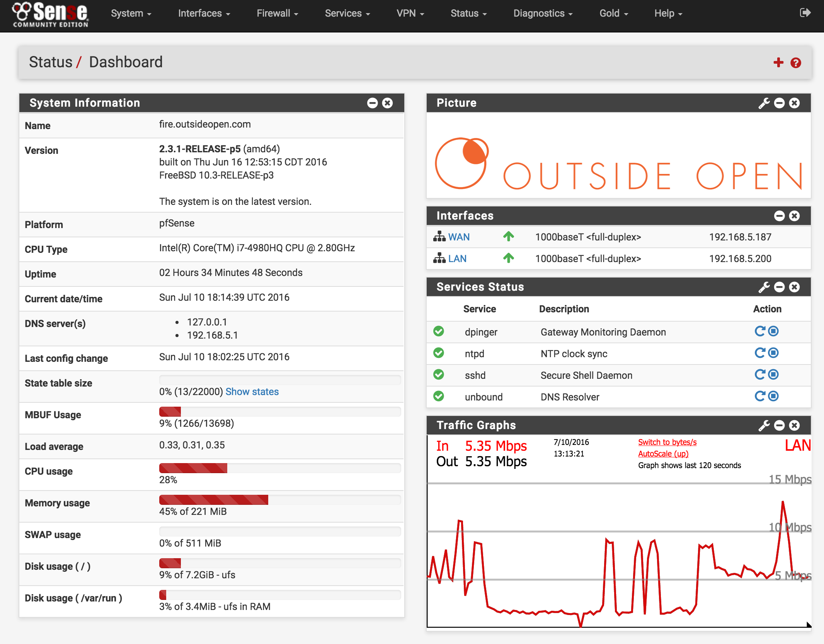Click the CPU usage progress bar
The height and width of the screenshot is (644, 824).
click(x=280, y=468)
